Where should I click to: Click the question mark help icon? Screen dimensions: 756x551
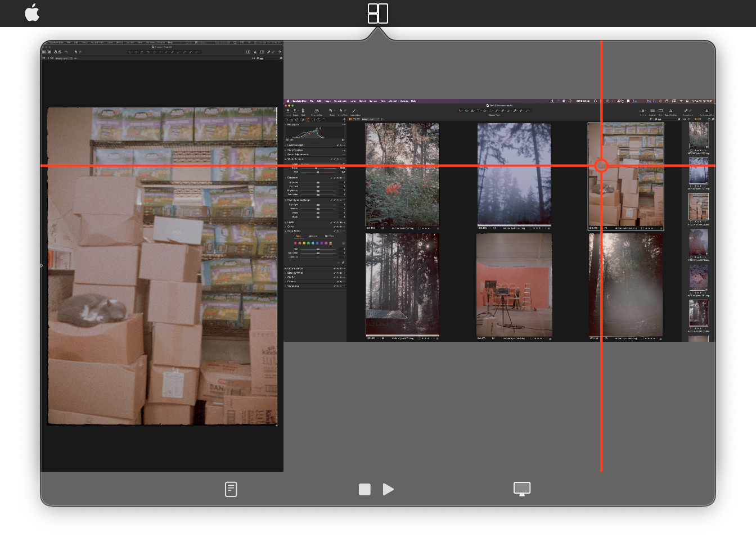pos(280,52)
